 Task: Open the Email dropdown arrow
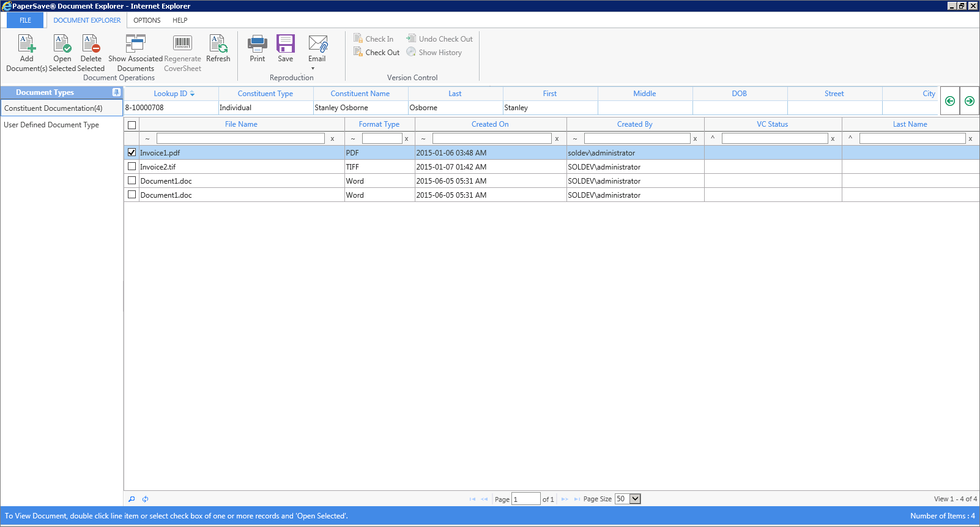click(x=313, y=69)
